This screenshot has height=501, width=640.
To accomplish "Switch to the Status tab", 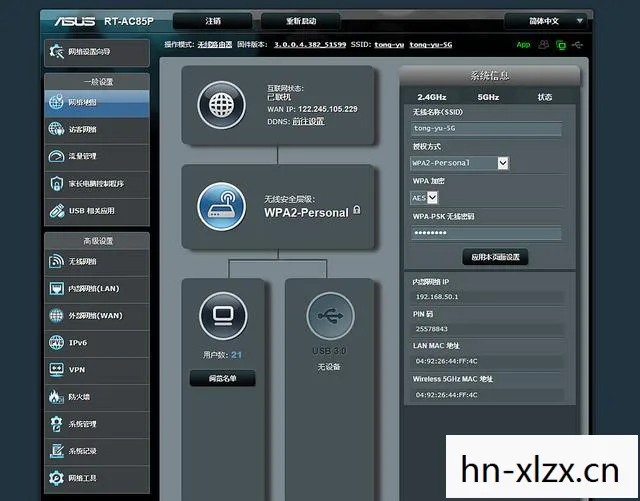I will pos(544,97).
